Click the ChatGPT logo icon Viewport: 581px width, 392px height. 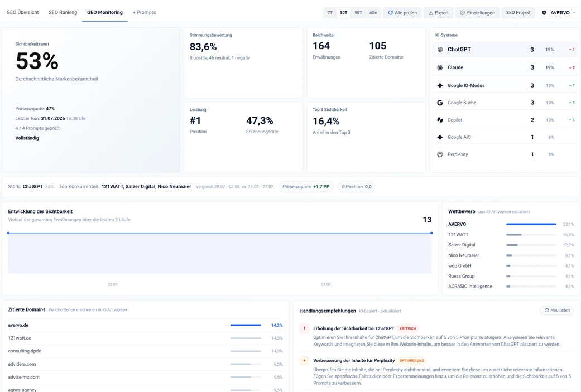pyautogui.click(x=440, y=50)
